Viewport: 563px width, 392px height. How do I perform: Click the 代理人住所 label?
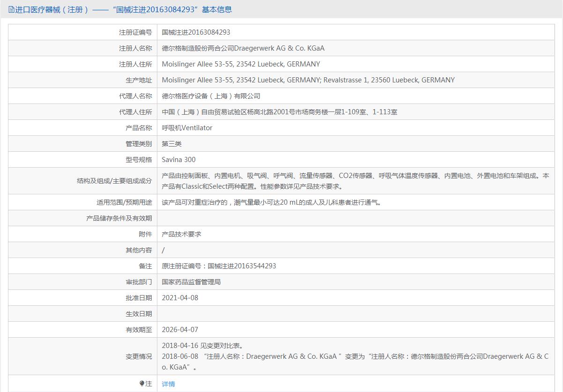coord(136,112)
